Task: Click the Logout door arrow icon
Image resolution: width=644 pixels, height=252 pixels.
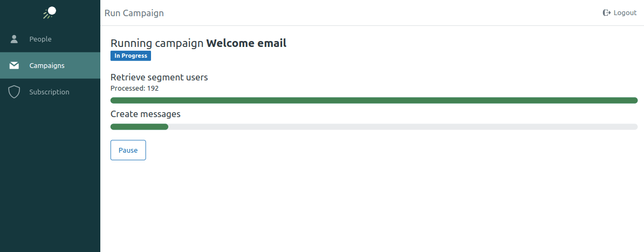Action: coord(607,13)
